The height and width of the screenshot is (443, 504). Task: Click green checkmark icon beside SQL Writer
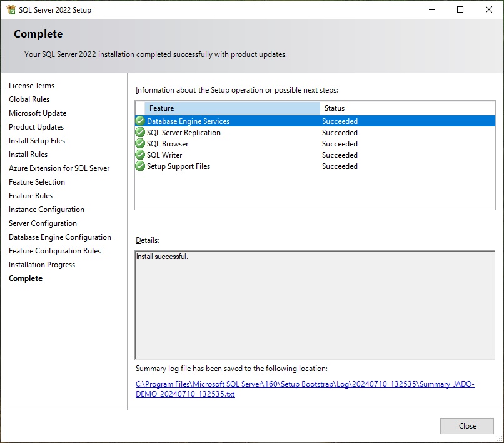coord(140,155)
